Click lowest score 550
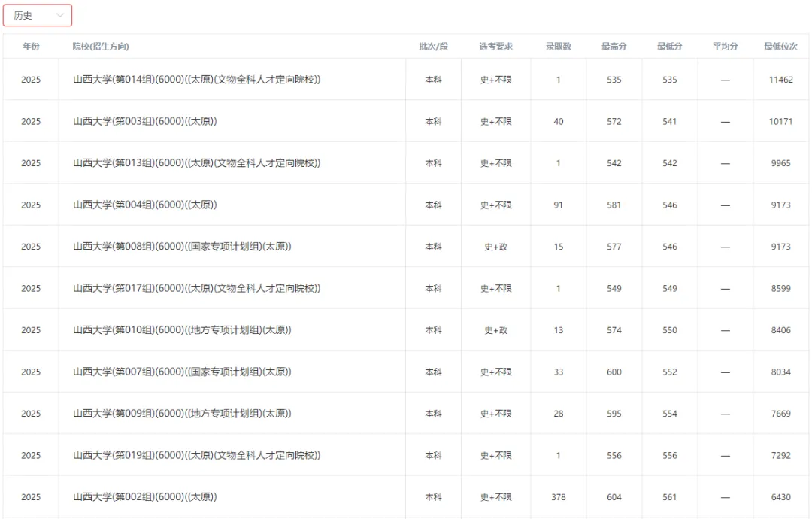Screen dimensions: 812x519 [670, 330]
